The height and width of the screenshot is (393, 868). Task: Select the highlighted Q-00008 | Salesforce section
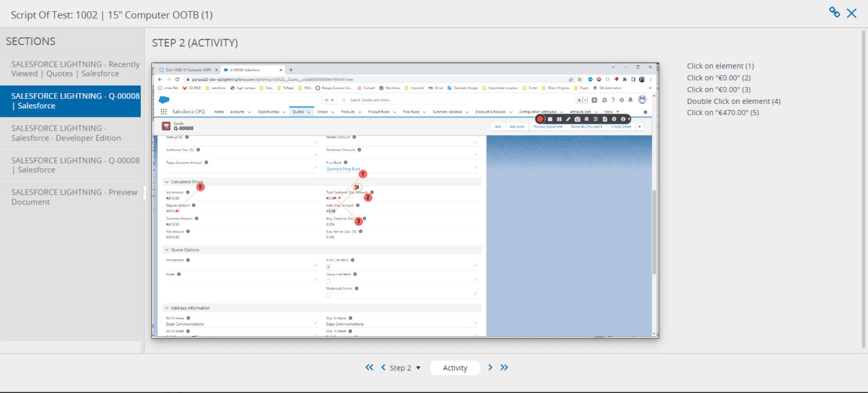pyautogui.click(x=71, y=101)
